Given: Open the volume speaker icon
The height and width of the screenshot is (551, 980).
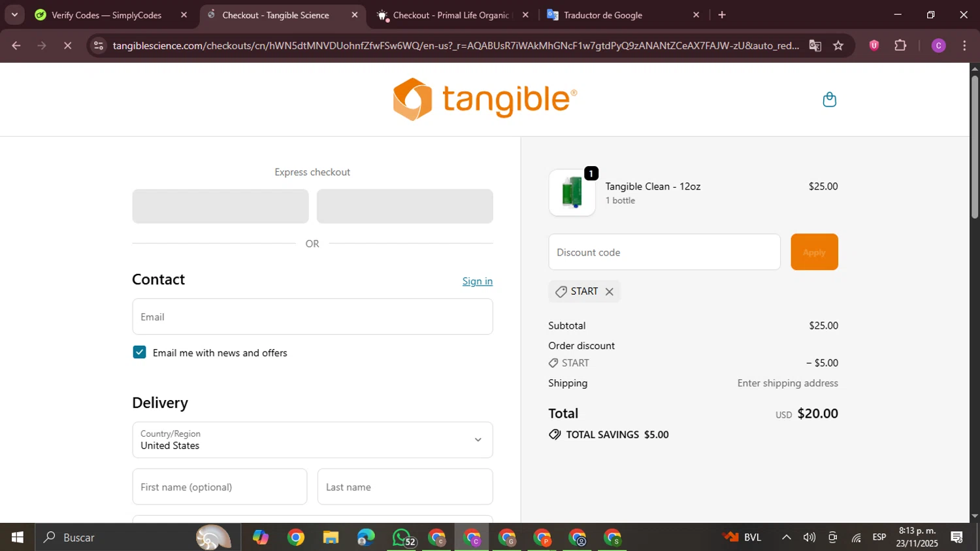Looking at the screenshot, I should [809, 537].
